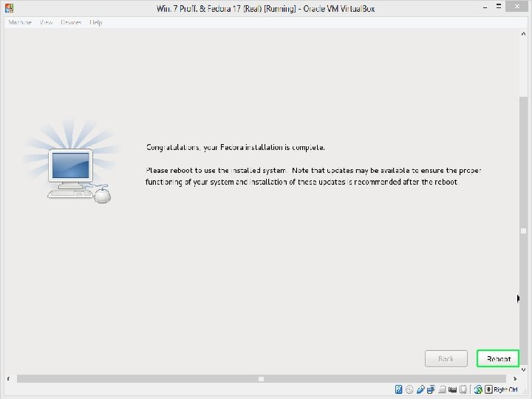This screenshot has height=399, width=532.
Task: Click the greyed-out Back button
Action: [x=446, y=358]
